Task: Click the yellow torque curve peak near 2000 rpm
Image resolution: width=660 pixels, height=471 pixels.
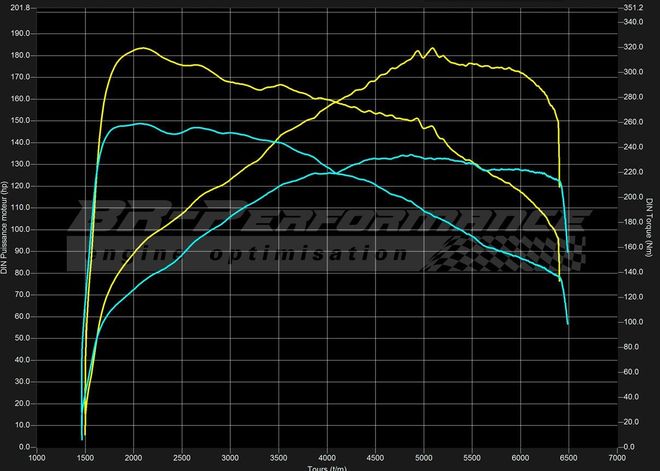Action: click(142, 48)
